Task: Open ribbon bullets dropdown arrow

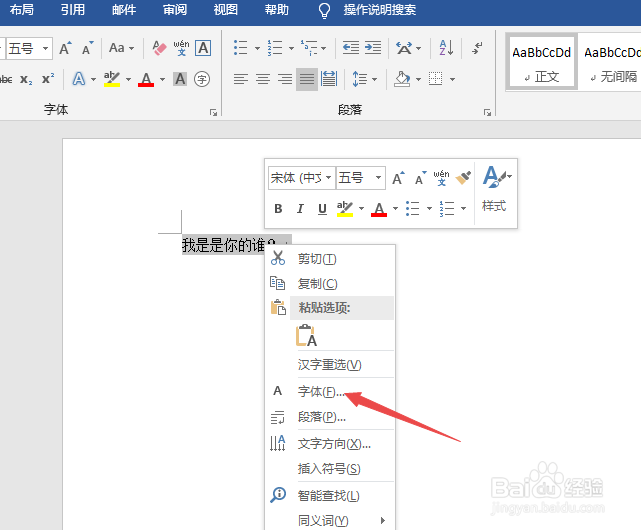Action: [257, 48]
